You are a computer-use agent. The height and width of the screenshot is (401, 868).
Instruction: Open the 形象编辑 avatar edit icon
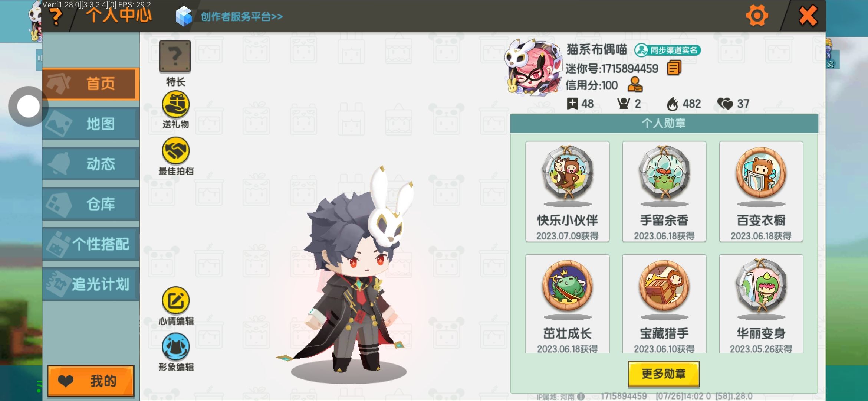click(176, 346)
